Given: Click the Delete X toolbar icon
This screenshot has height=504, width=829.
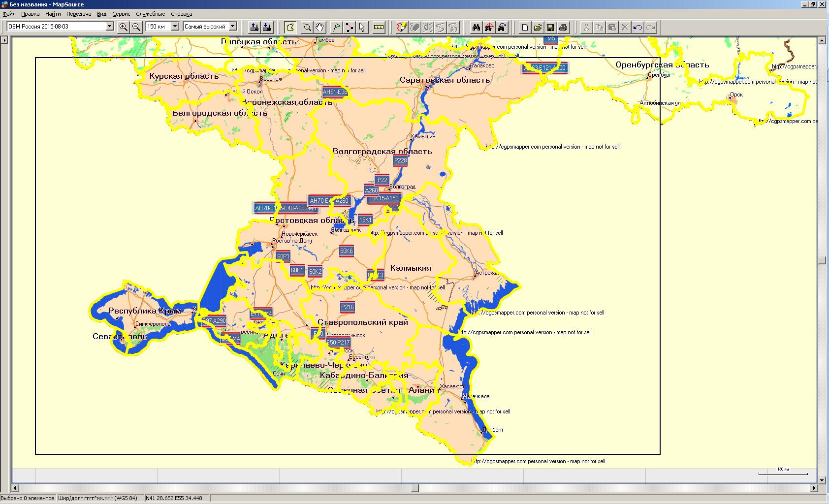Looking at the screenshot, I should tap(625, 27).
